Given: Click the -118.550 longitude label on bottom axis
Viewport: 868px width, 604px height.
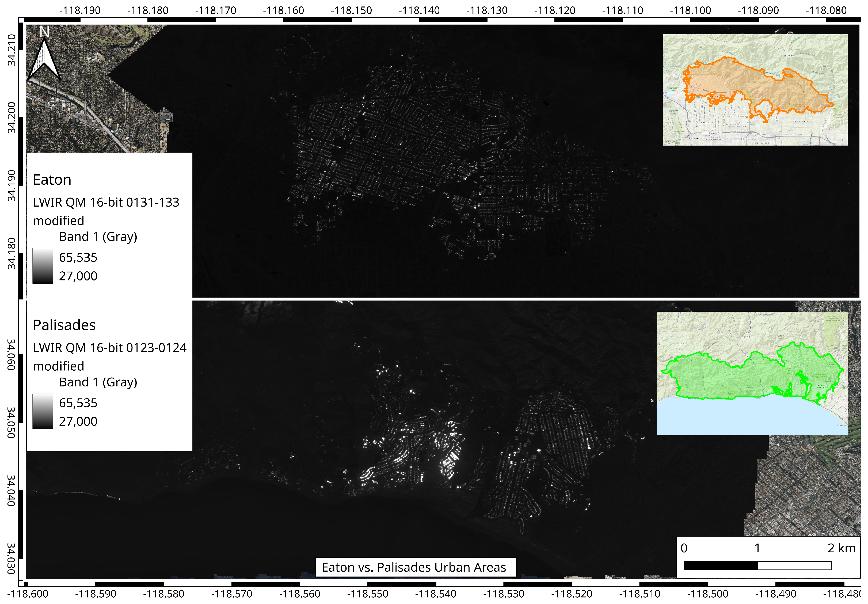Looking at the screenshot, I should (x=367, y=594).
